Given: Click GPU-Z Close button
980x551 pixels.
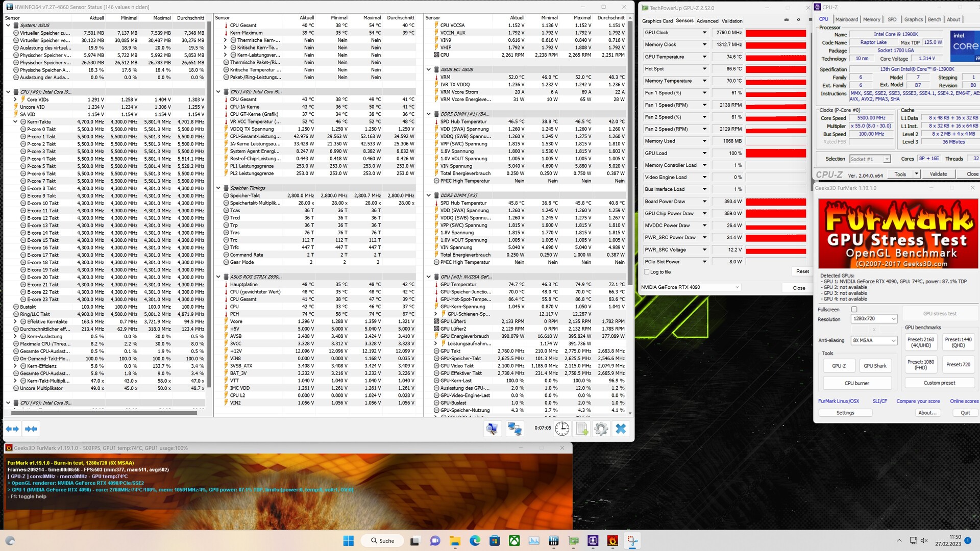Looking at the screenshot, I should click(799, 288).
